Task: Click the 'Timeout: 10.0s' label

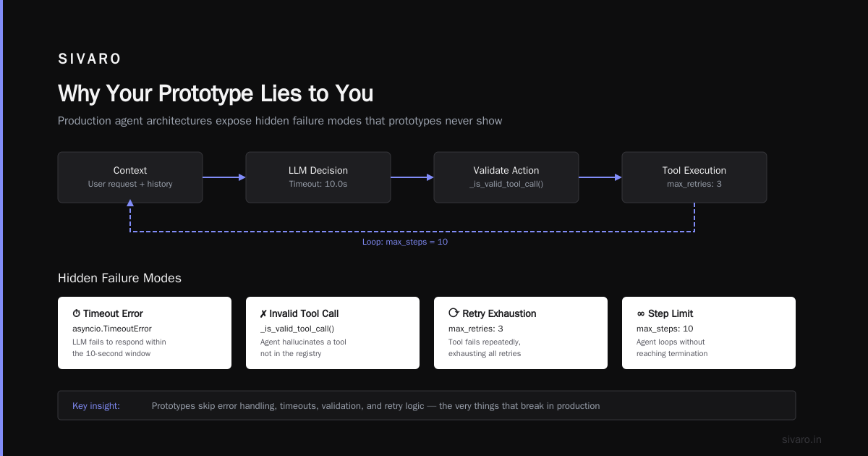Action: click(x=318, y=185)
